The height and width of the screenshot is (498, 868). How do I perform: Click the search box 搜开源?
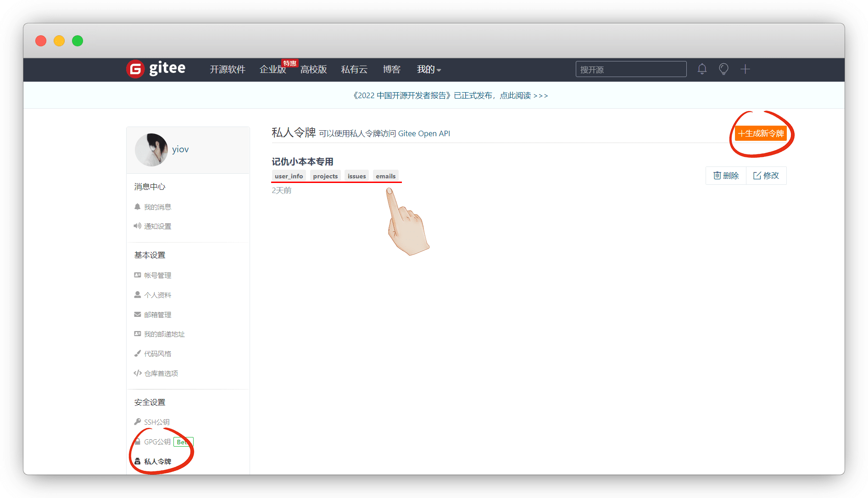[x=631, y=70]
